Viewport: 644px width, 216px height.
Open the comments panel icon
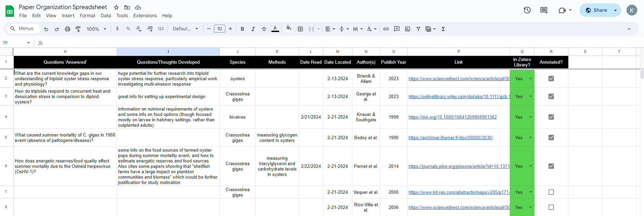pos(543,10)
